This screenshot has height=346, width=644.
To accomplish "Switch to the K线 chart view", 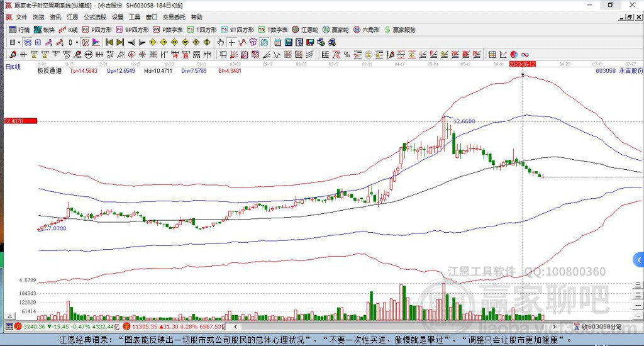I will point(68,30).
